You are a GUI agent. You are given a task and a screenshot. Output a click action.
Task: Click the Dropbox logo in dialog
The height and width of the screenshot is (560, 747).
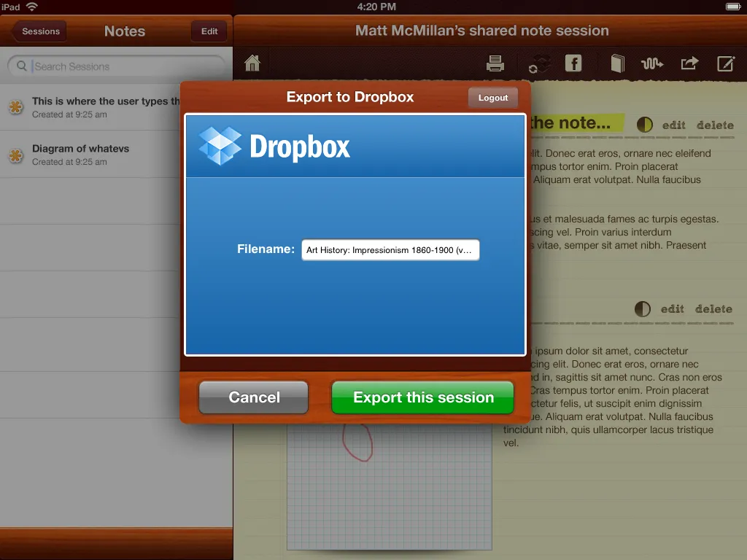(x=274, y=146)
